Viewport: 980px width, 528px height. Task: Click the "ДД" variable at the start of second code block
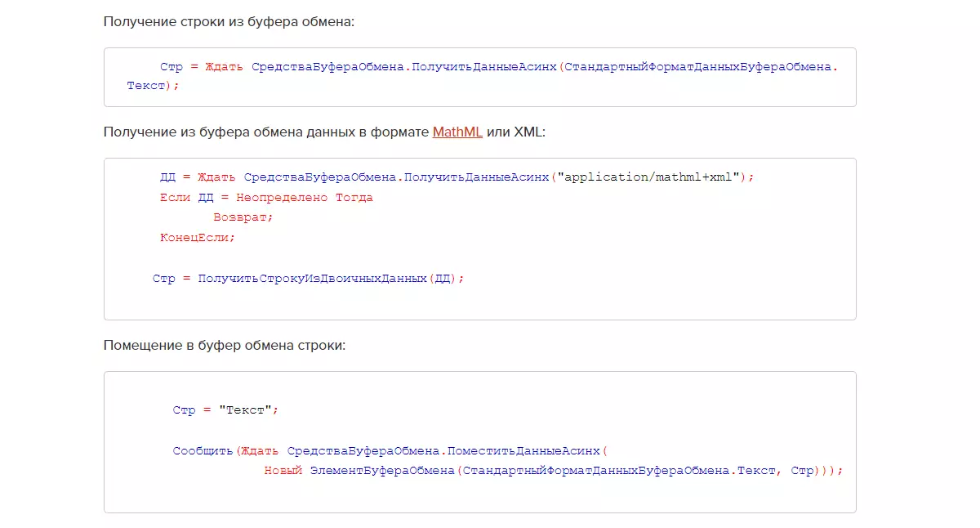click(x=167, y=177)
